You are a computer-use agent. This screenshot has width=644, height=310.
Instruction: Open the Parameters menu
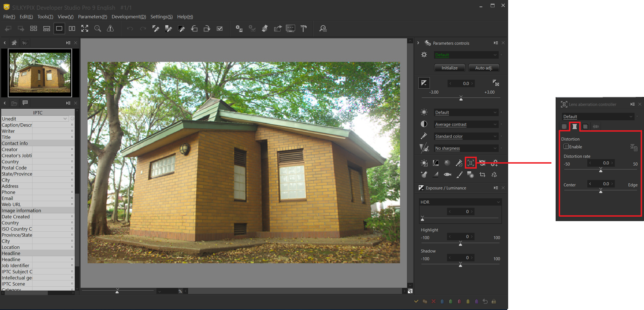click(93, 17)
